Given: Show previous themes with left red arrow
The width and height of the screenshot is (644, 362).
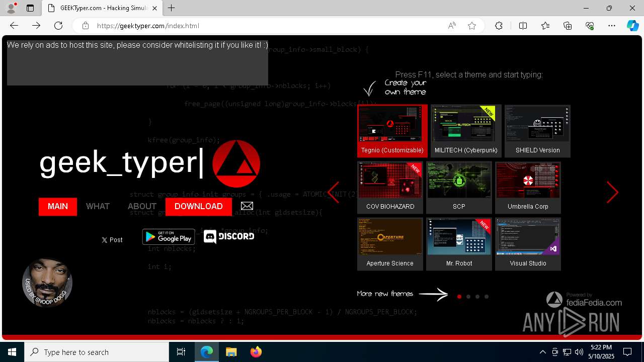Looking at the screenshot, I should point(334,192).
